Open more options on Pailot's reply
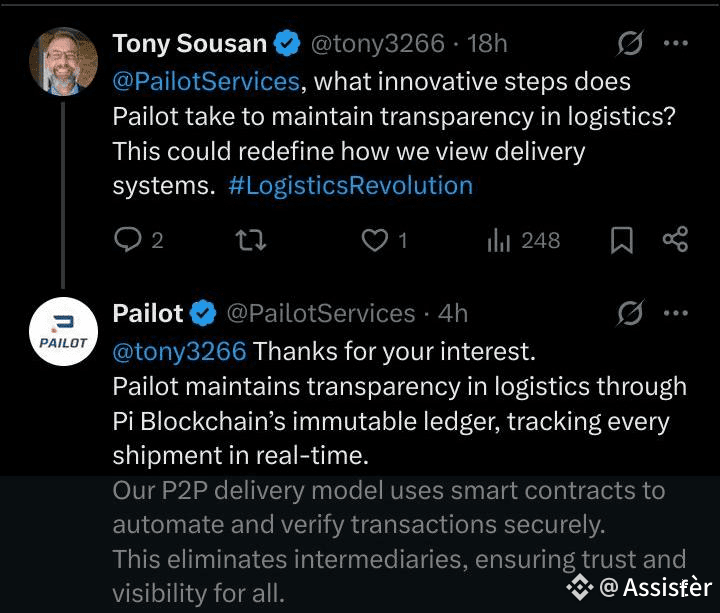 pos(677,314)
